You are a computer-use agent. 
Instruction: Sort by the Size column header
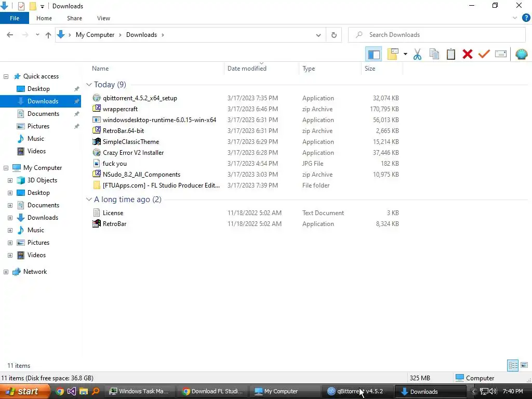click(370, 69)
